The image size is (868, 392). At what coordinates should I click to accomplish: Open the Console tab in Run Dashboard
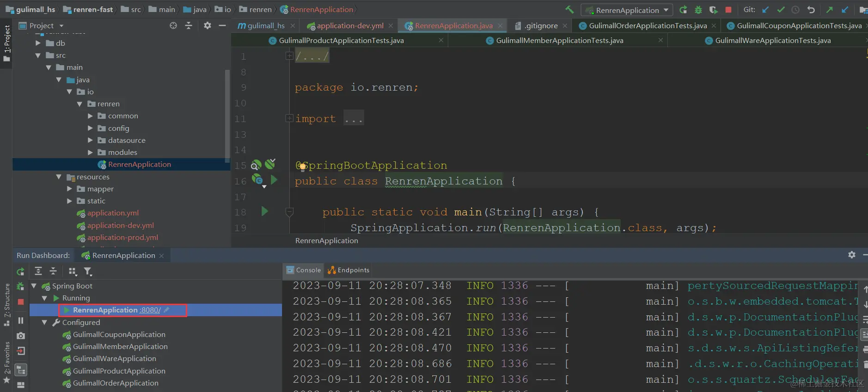pos(304,270)
